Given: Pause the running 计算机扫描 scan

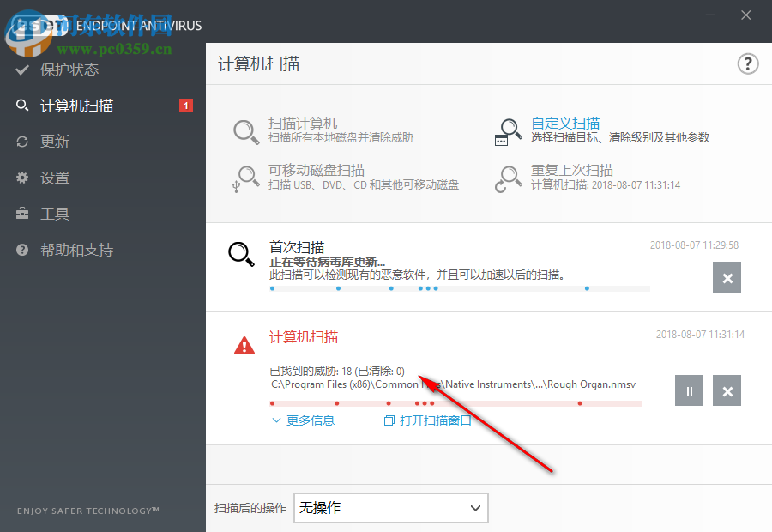Looking at the screenshot, I should coord(689,390).
